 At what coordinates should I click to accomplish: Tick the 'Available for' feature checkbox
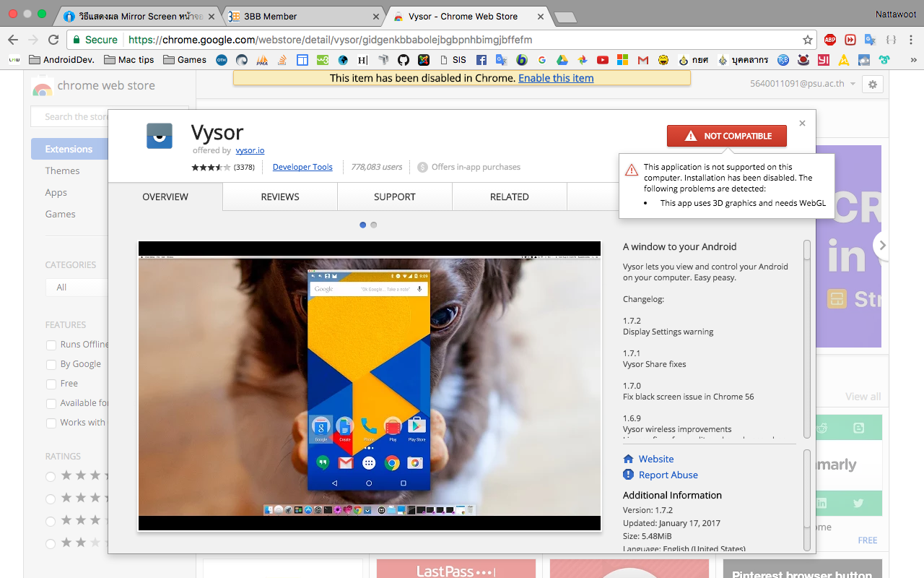[51, 403]
